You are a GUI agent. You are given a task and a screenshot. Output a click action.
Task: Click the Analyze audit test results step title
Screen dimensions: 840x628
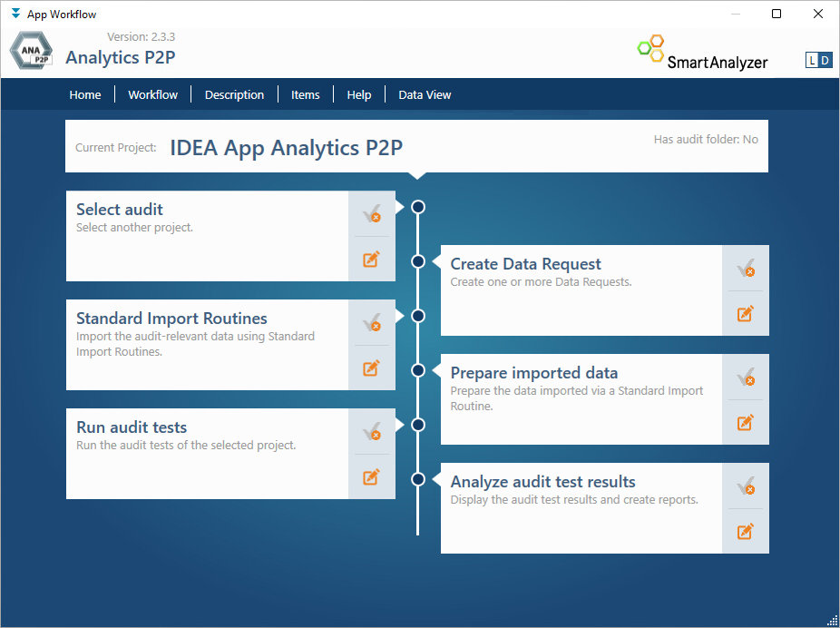pyautogui.click(x=542, y=482)
